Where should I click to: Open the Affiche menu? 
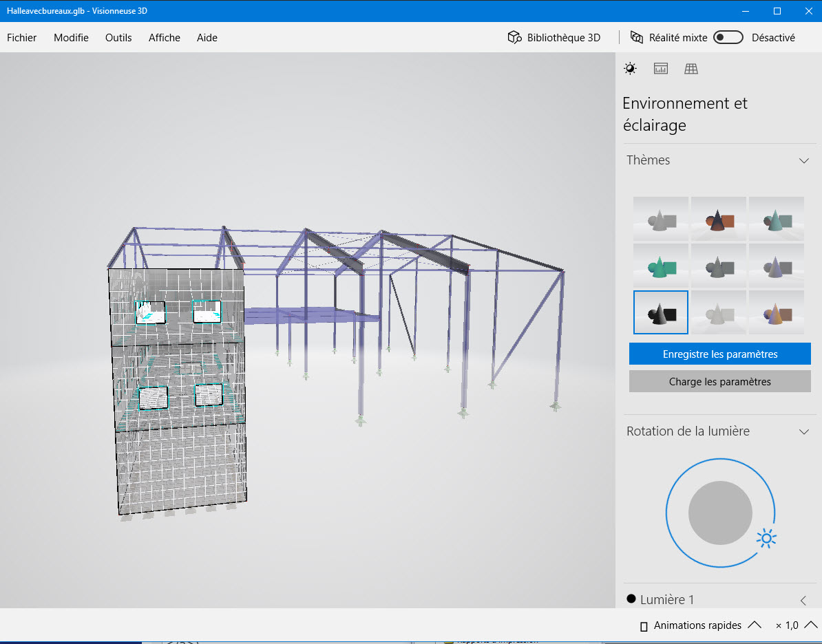[x=164, y=38]
